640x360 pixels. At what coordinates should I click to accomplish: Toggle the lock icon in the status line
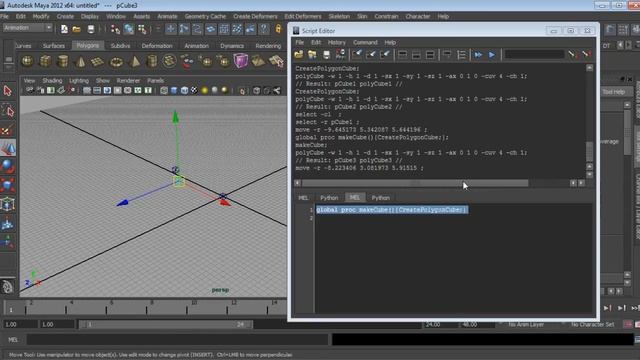click(x=278, y=29)
